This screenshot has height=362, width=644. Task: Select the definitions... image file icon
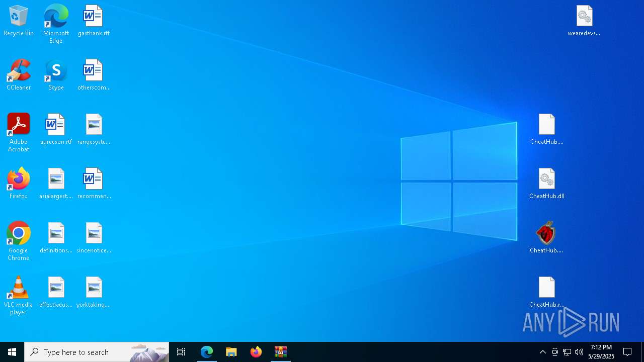(56, 238)
